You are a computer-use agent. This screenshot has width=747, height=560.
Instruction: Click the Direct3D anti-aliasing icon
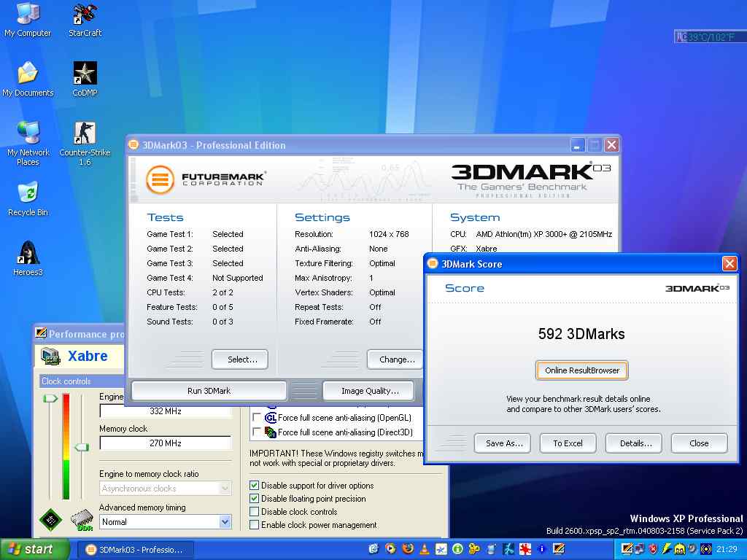tap(271, 432)
